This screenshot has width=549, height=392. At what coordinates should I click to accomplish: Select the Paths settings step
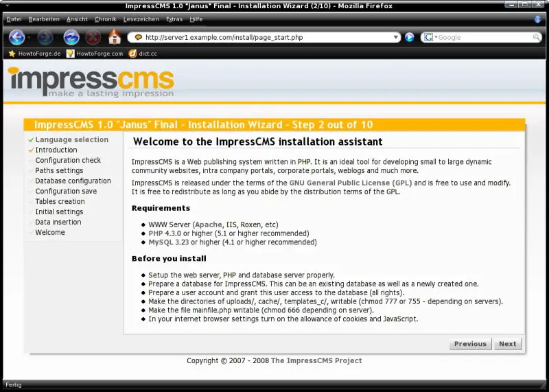coord(59,170)
